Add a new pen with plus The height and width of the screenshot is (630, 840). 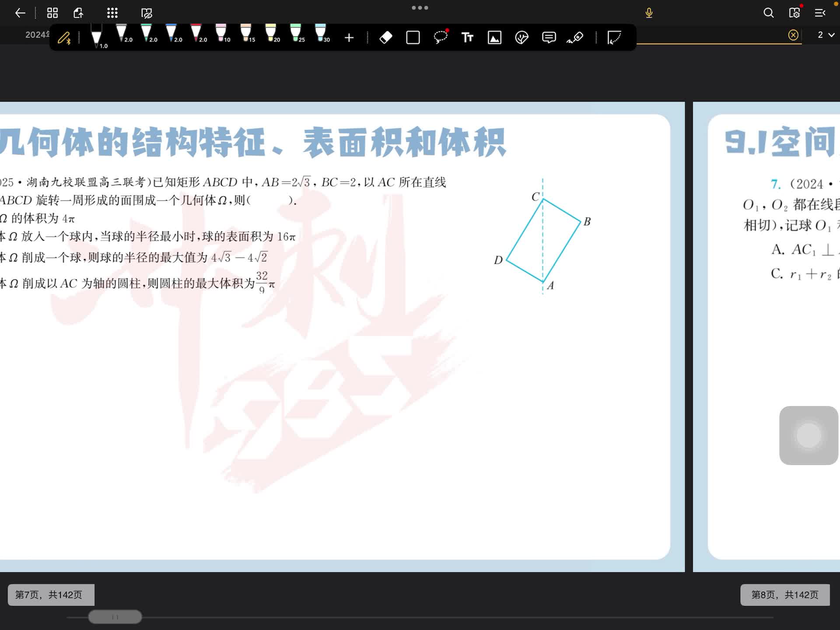point(349,38)
